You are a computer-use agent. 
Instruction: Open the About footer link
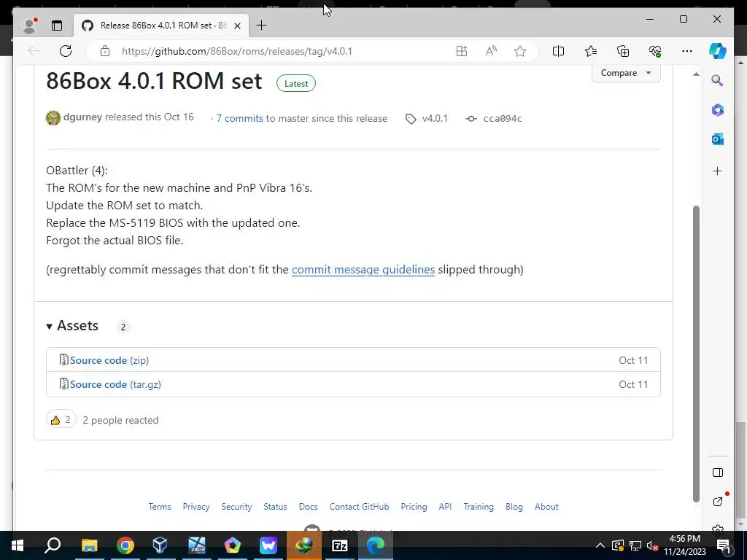(x=546, y=507)
